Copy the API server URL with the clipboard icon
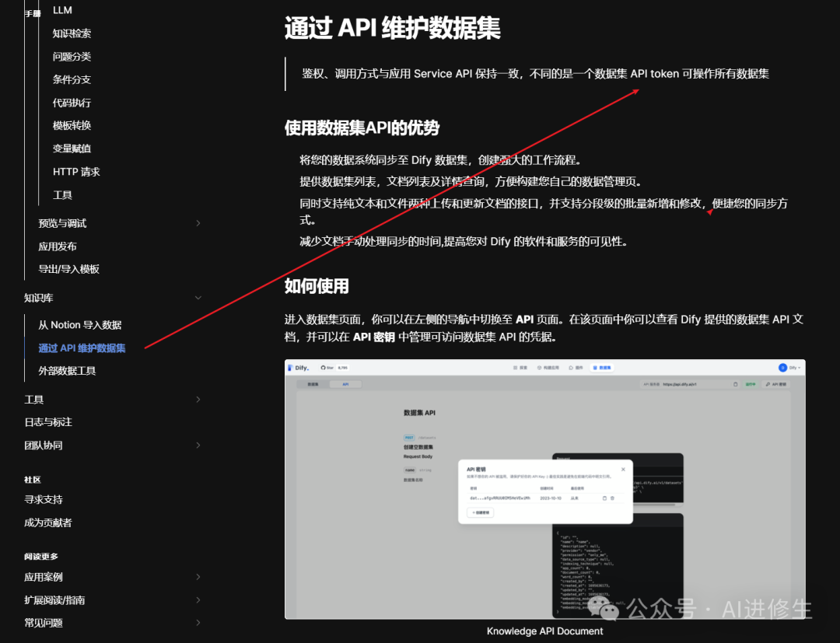840x643 pixels. (736, 384)
